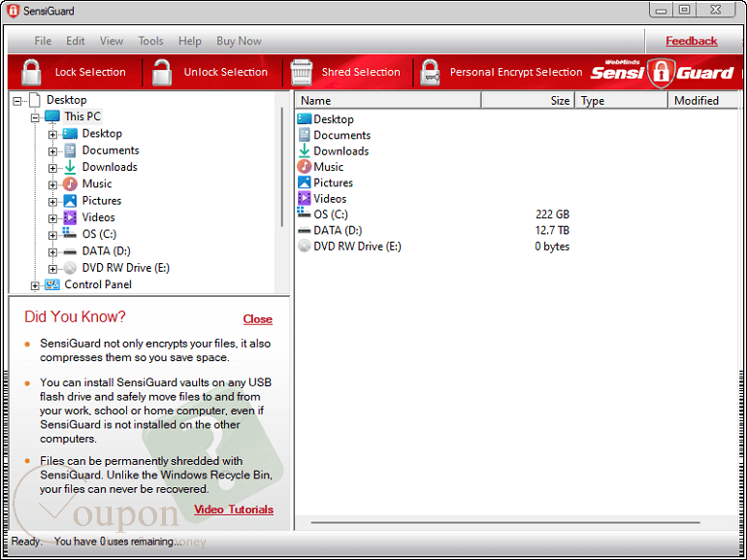
Task: Expand the Documents tree node
Action: [x=53, y=151]
